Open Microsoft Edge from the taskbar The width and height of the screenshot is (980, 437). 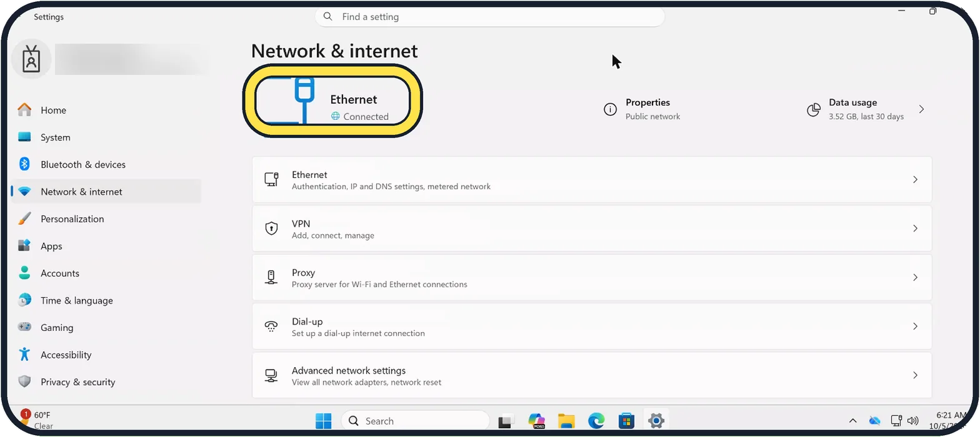596,421
